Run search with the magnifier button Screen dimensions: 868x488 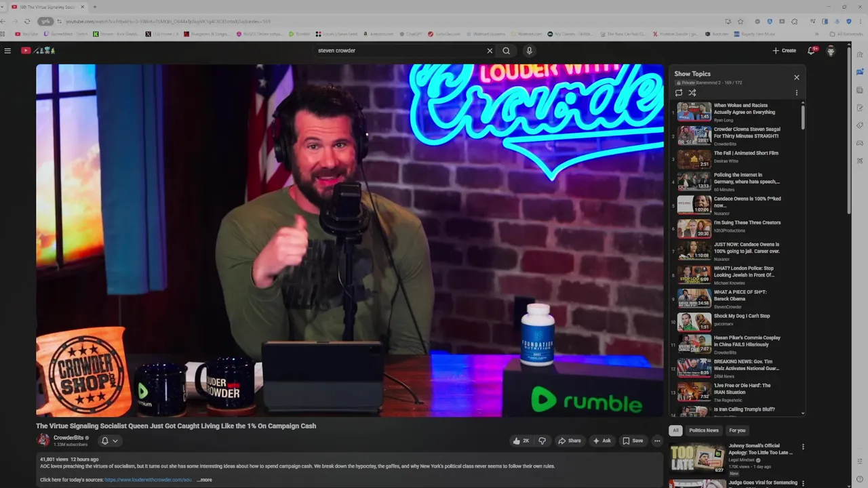tap(506, 51)
